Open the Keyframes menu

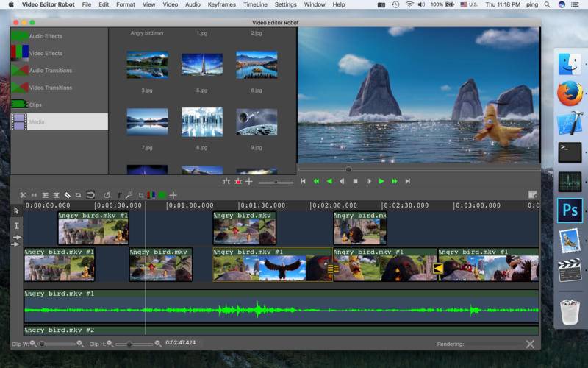pyautogui.click(x=222, y=4)
